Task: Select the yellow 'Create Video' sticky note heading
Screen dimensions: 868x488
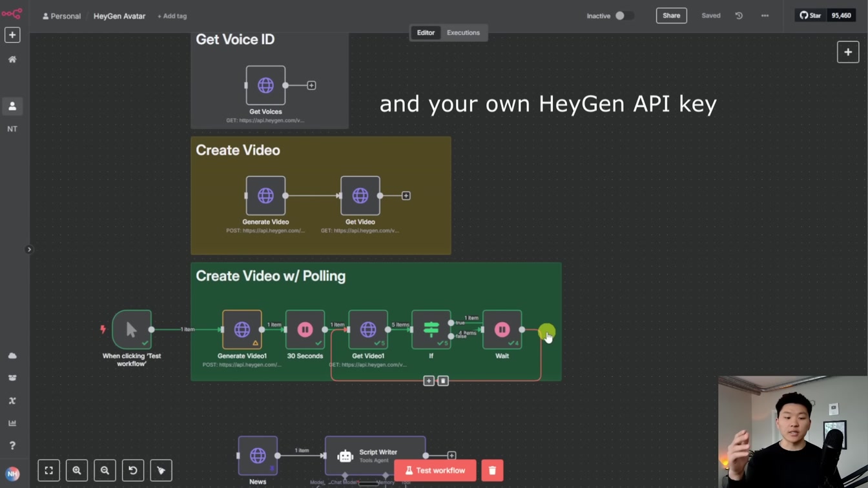Action: 238,150
